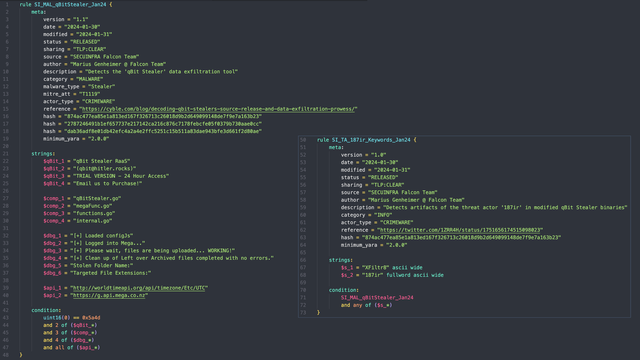Click the $qBit_1 string variable

coord(54,161)
